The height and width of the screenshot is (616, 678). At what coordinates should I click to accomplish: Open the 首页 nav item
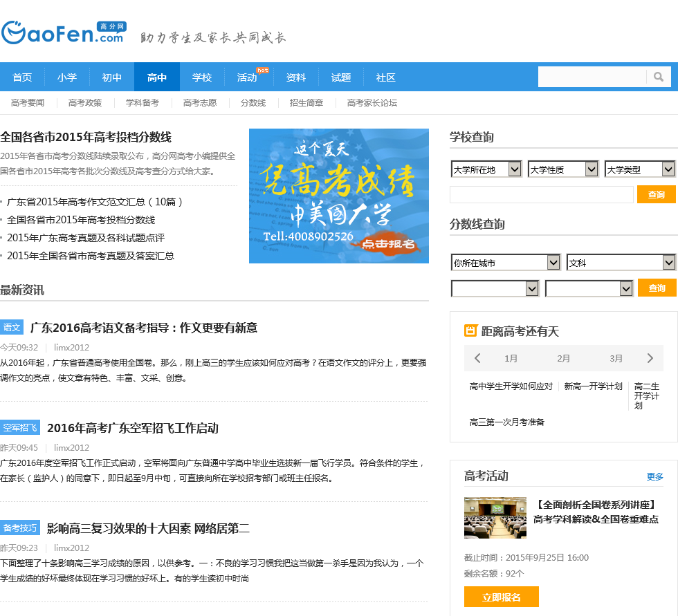pos(22,77)
